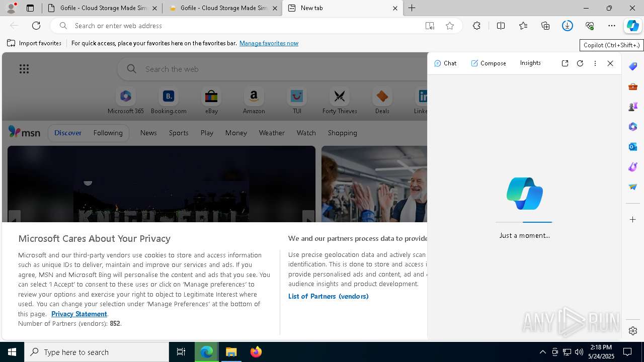Focus the Windows taskbar search box
This screenshot has width=644, height=362.
coord(97,352)
